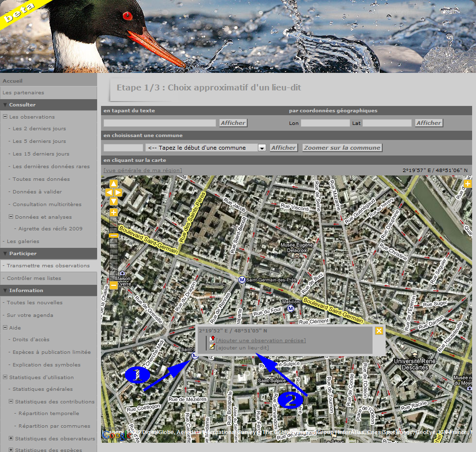Open Consultation multicritères
476x452 pixels.
47,205
